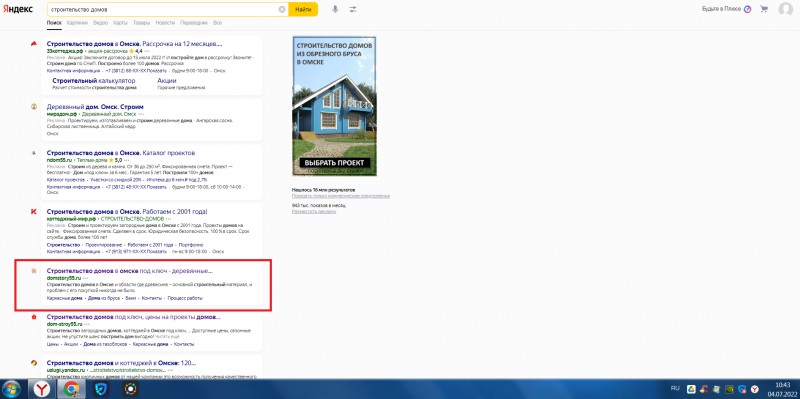The image size is (800, 399).
Task: Open the '…' menu next to мирадом.рф
Action: [x=141, y=114]
